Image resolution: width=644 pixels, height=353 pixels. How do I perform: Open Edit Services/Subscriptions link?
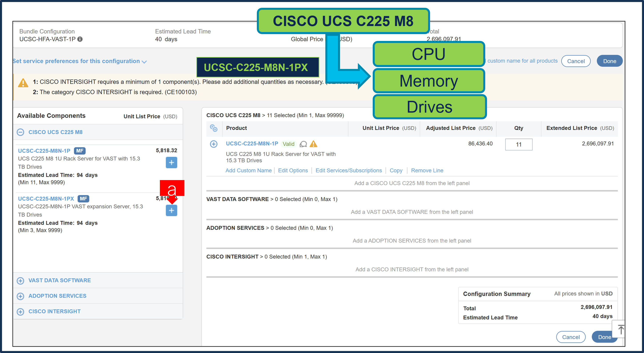349,170
